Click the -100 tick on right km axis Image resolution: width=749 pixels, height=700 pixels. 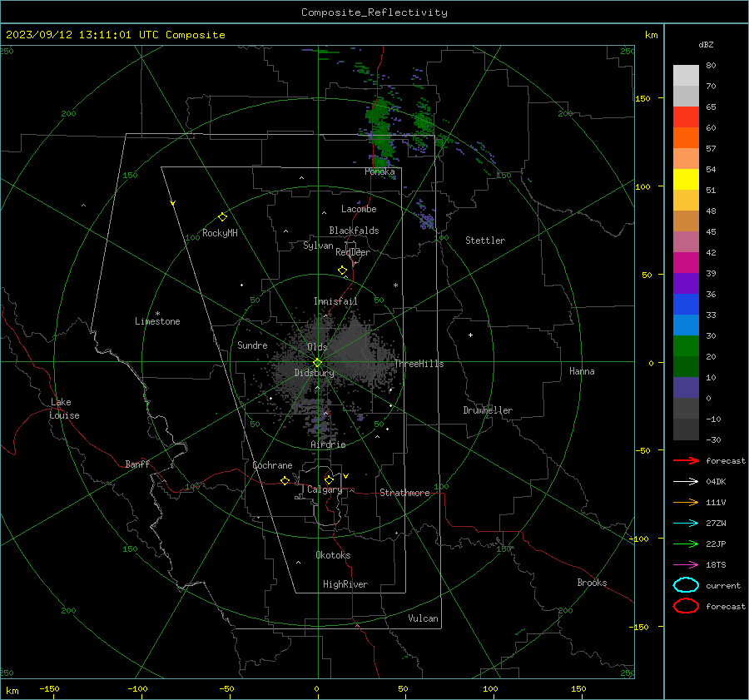click(639, 539)
